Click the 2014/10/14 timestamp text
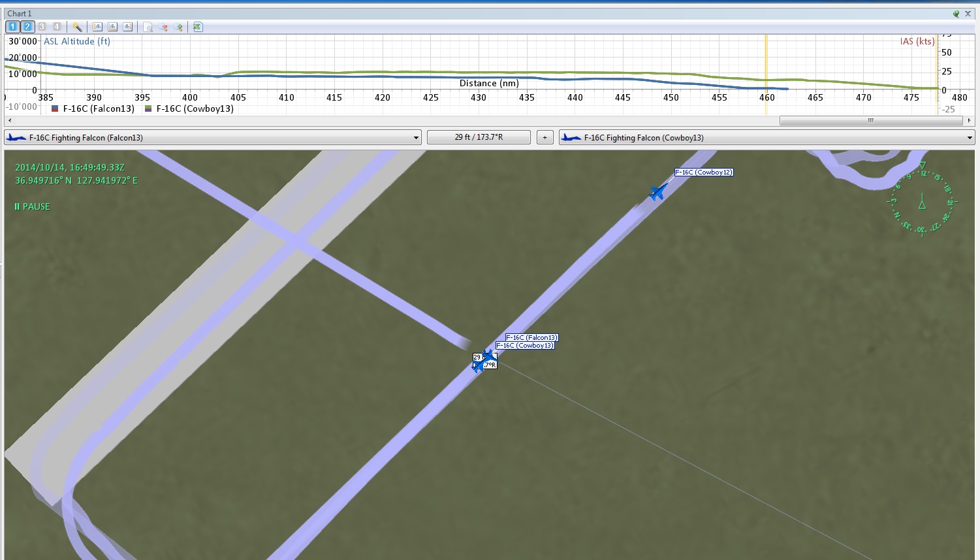This screenshot has width=980, height=560. pos(70,168)
